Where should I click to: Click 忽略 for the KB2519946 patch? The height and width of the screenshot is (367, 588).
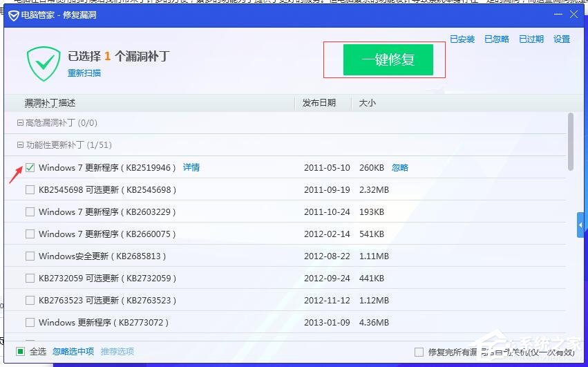(x=400, y=168)
